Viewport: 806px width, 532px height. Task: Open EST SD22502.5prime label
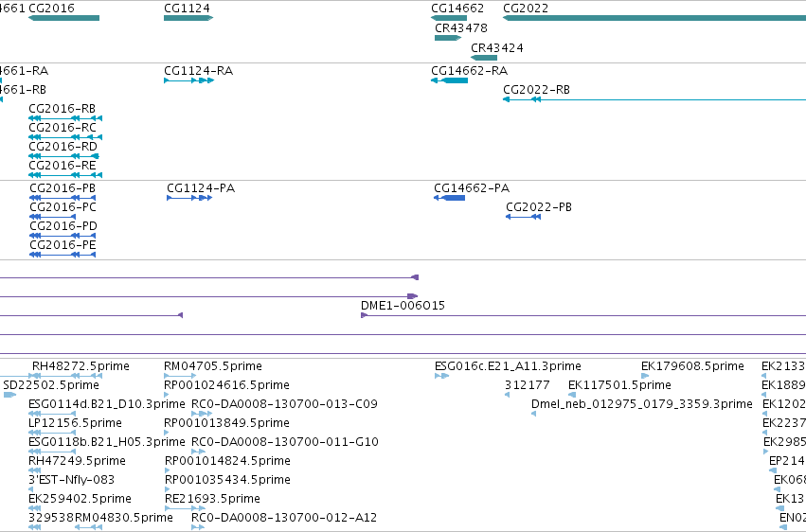click(51, 385)
